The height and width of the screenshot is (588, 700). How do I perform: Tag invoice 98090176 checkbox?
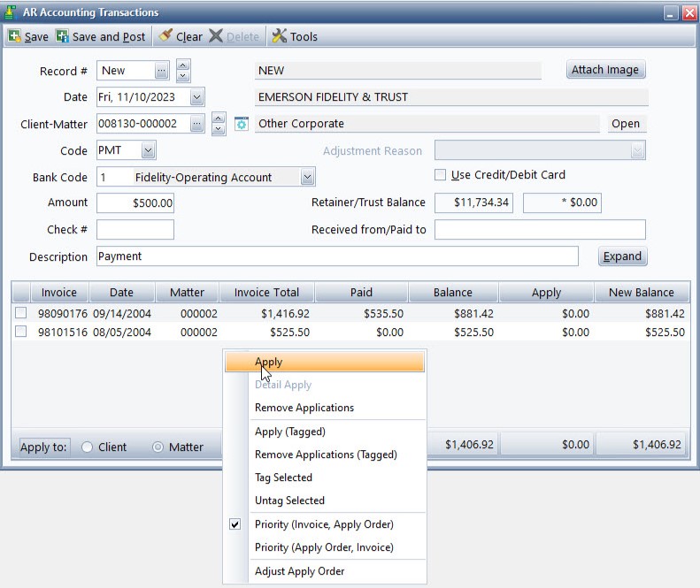pos(21,313)
